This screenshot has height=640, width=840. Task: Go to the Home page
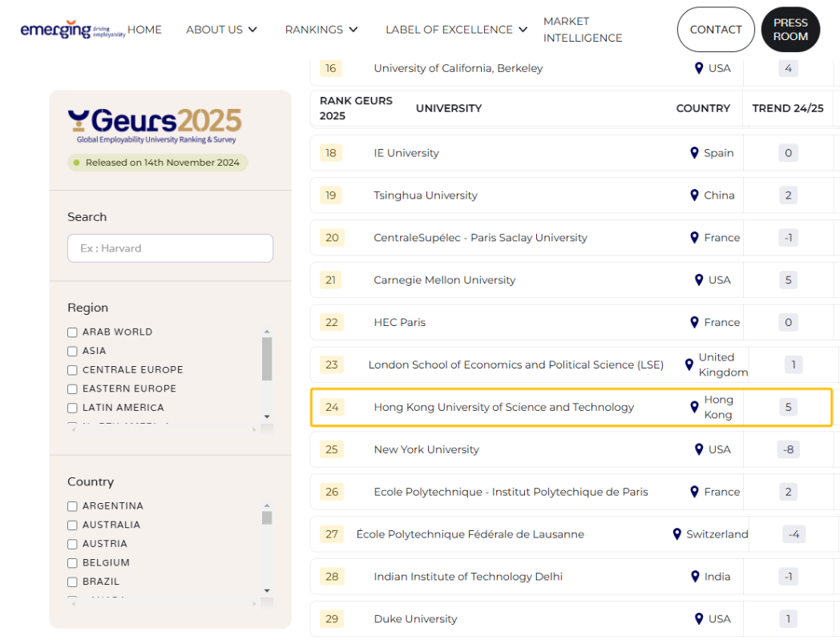click(144, 30)
